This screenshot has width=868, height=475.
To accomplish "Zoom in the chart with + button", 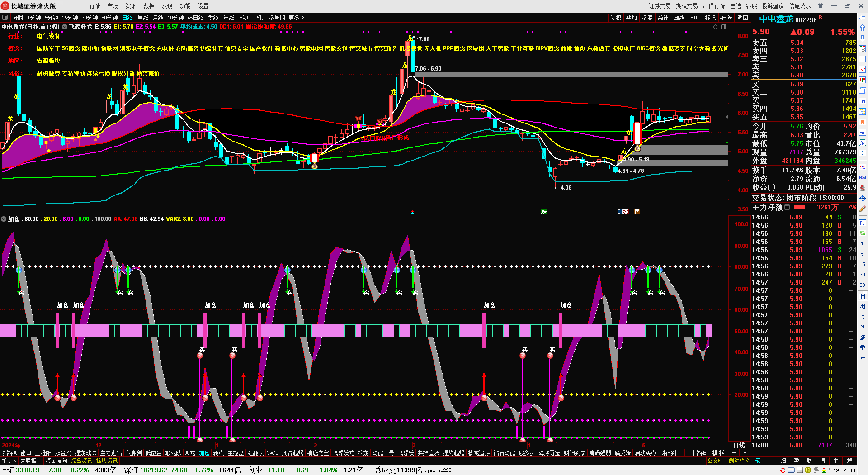I will coord(734,453).
